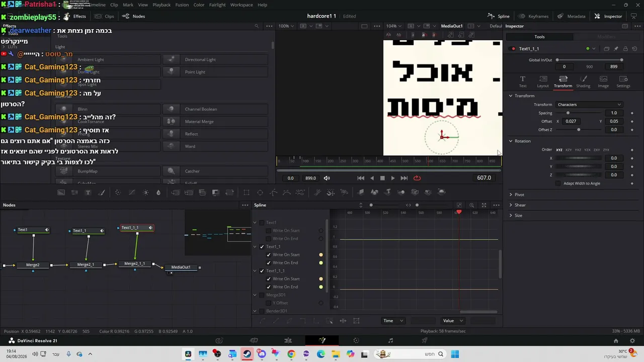Open Steam from the taskbar
Image resolution: width=644 pixels, height=362 pixels.
(247, 354)
